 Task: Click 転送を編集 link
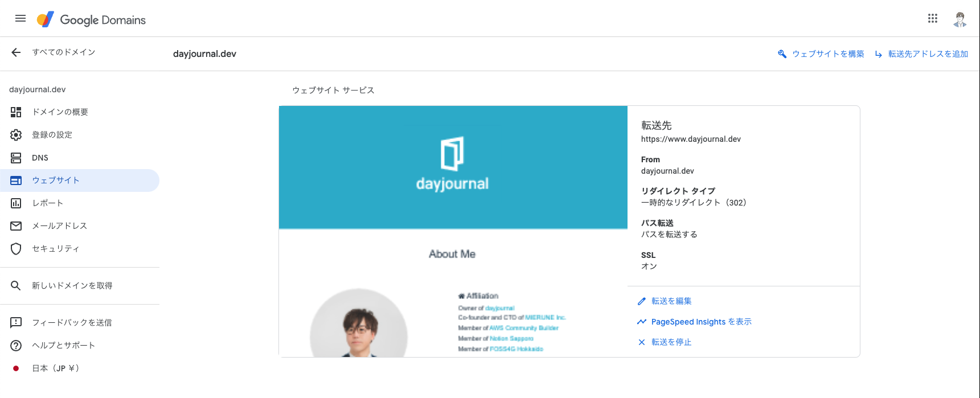671,301
